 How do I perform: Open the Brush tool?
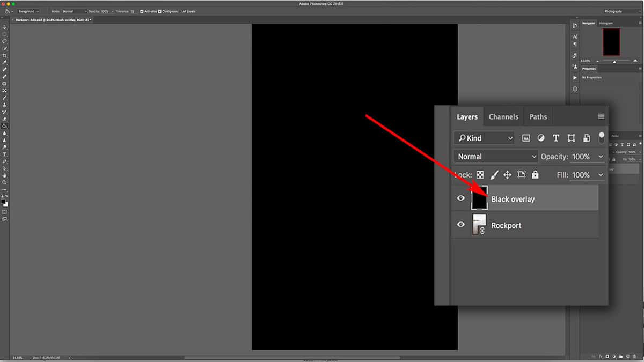click(x=4, y=76)
